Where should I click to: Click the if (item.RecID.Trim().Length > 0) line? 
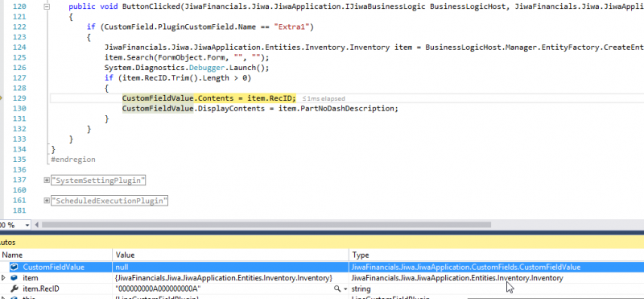(177, 78)
